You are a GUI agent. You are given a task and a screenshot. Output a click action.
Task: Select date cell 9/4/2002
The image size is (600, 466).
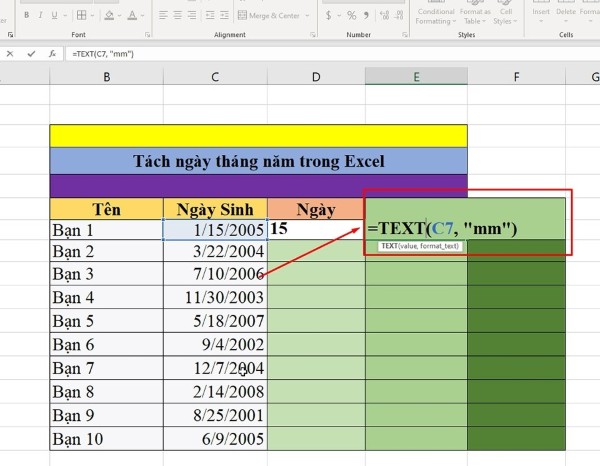[x=215, y=344]
